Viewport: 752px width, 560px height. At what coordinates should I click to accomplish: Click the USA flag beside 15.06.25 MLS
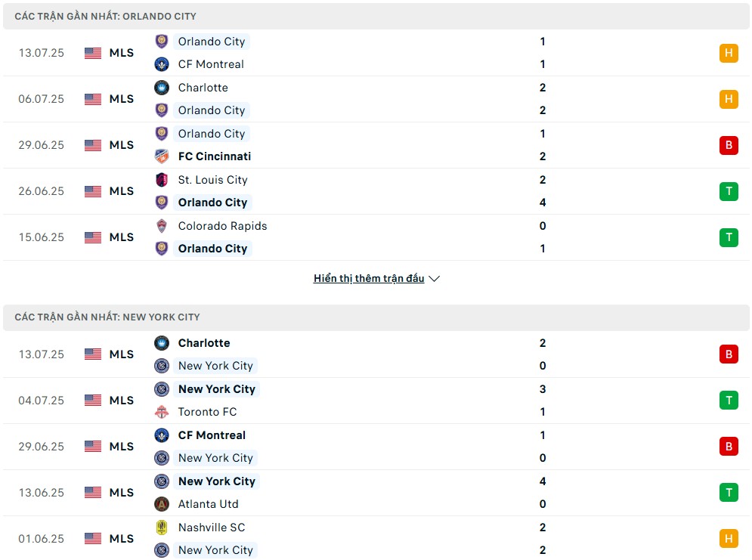point(93,237)
